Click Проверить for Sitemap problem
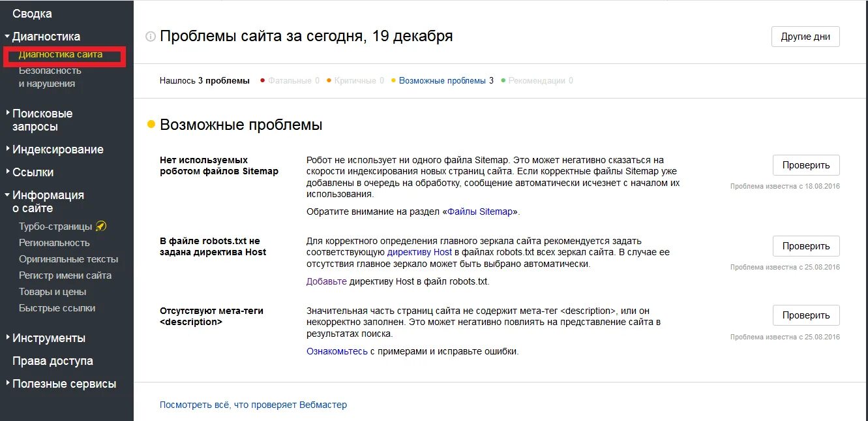Viewport: 868px width, 421px height. click(806, 165)
